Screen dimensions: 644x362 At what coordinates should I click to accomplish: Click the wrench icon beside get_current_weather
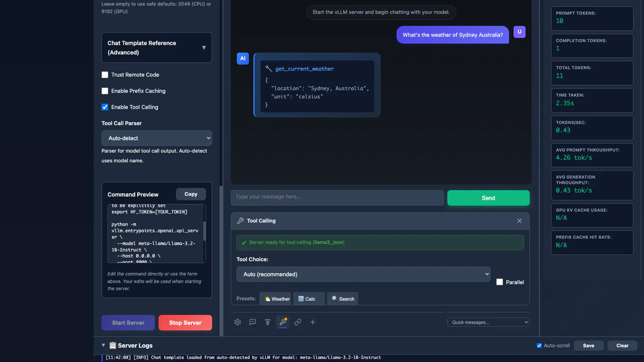click(269, 69)
